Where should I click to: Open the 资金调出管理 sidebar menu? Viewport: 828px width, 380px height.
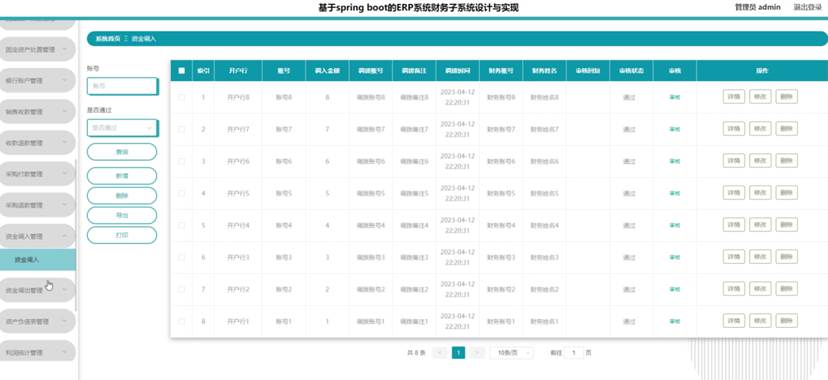[36, 290]
